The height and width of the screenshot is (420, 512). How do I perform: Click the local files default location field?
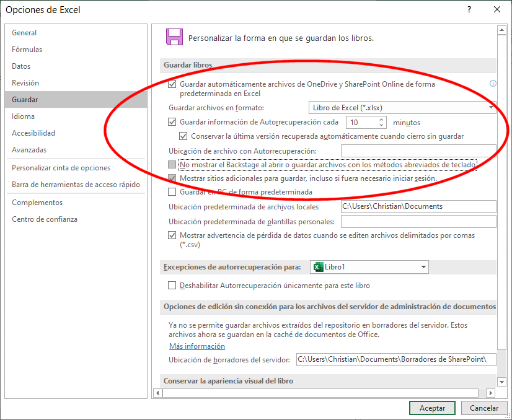418,207
